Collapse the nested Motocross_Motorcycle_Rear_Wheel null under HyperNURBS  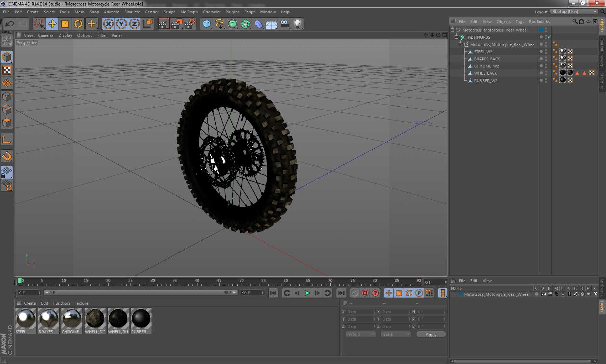click(461, 44)
